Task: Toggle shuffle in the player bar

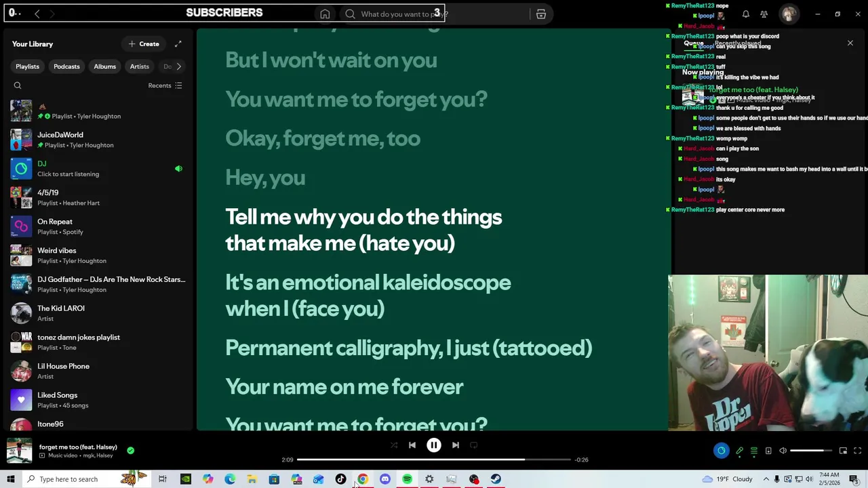Action: tap(393, 445)
